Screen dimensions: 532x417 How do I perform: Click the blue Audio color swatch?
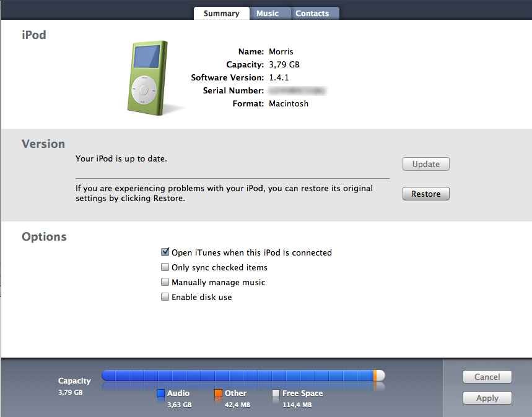pos(160,393)
